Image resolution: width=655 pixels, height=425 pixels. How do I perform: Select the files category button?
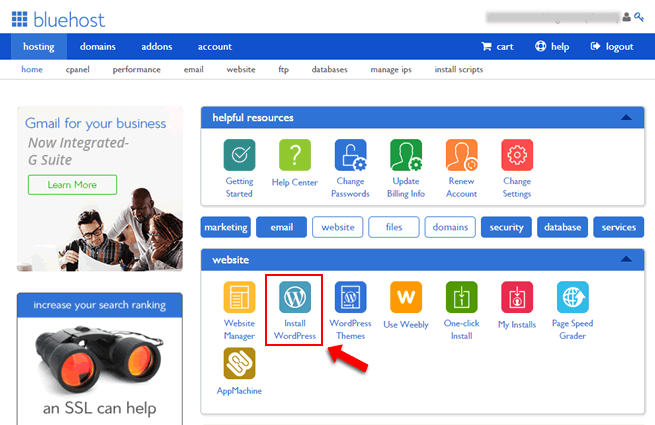pos(394,227)
